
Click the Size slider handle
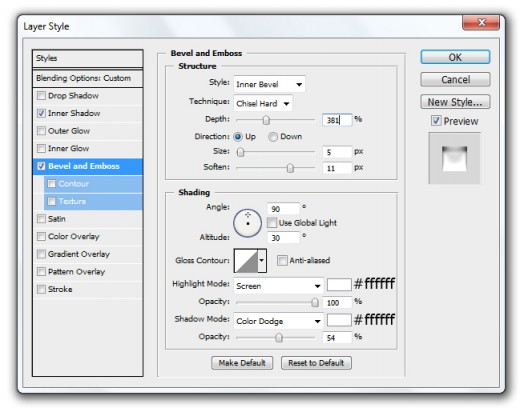point(240,152)
